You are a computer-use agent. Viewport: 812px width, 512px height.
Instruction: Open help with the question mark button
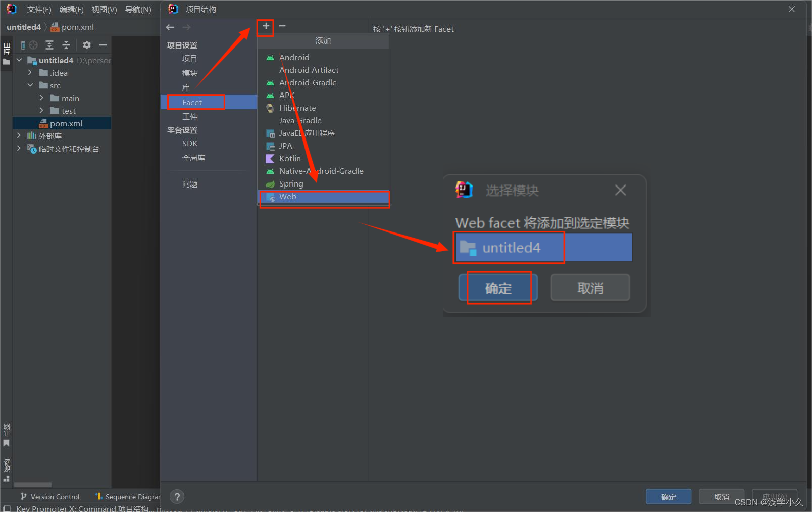coord(177,497)
